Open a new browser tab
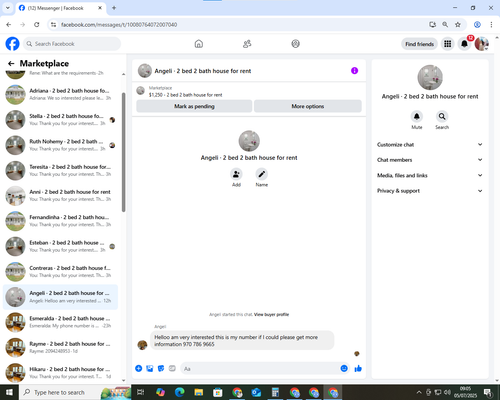Screen dimensions: 500x400 [114, 8]
